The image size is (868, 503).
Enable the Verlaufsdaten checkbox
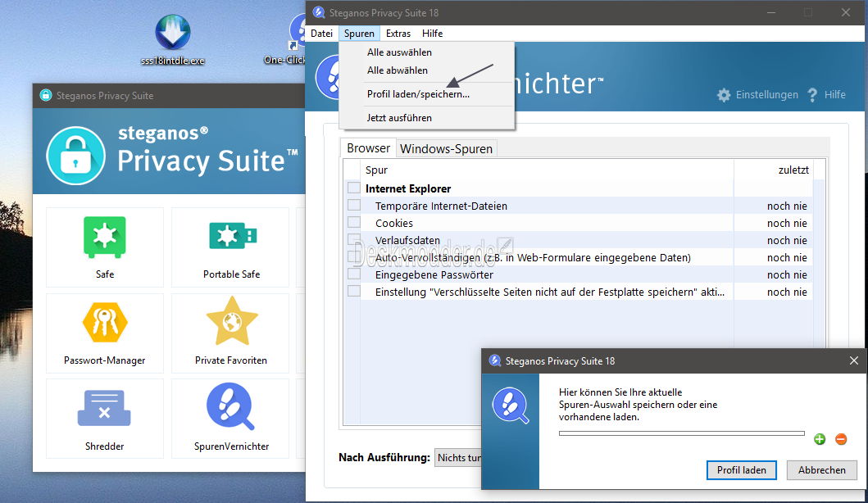(354, 239)
